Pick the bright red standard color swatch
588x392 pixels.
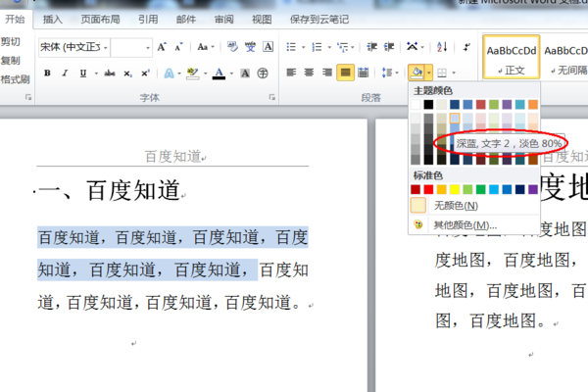429,189
